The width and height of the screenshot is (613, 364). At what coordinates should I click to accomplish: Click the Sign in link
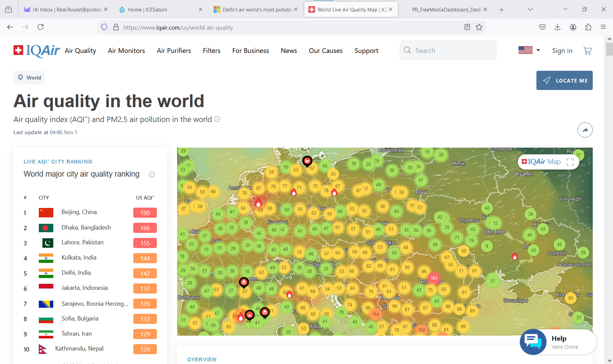coord(562,51)
